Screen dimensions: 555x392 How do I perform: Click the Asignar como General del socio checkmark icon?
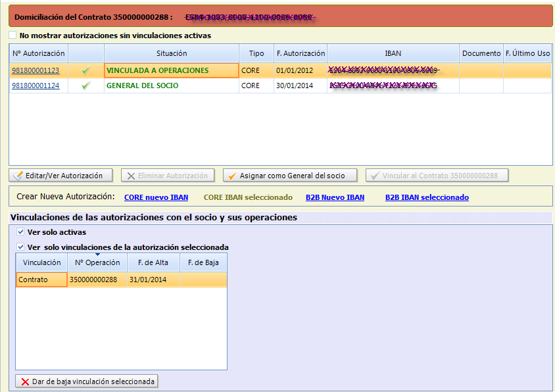coord(231,176)
